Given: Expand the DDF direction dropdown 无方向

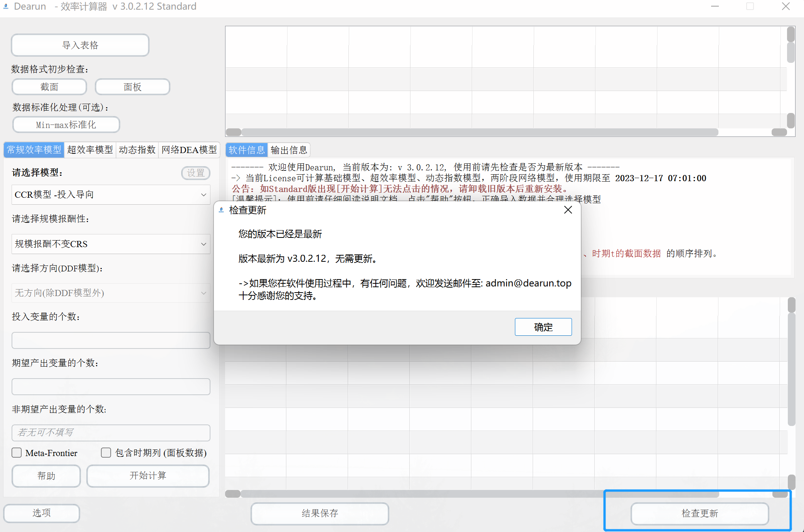Looking at the screenshot, I should pos(111,293).
